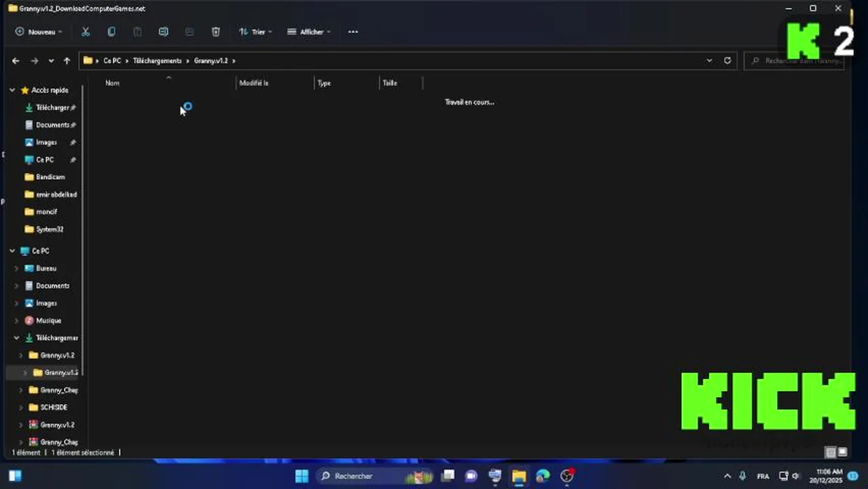The width and height of the screenshot is (868, 489).
Task: Click the Rename icon in the toolbar
Action: 164,32
